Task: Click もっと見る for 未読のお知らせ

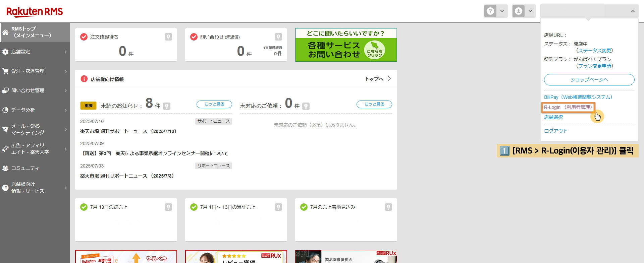Action: [x=214, y=104]
